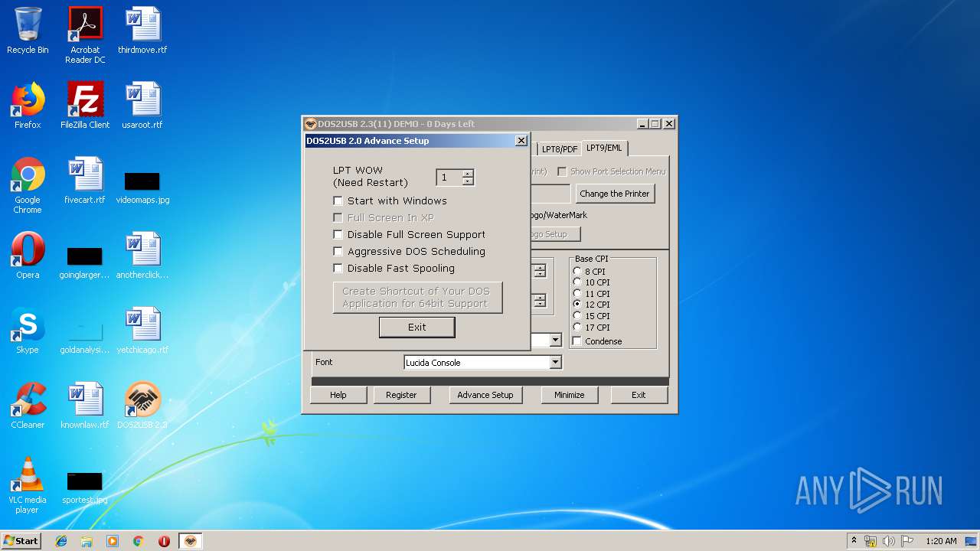Check Disable Fast Spooling option
The image size is (980, 551).
(x=338, y=268)
